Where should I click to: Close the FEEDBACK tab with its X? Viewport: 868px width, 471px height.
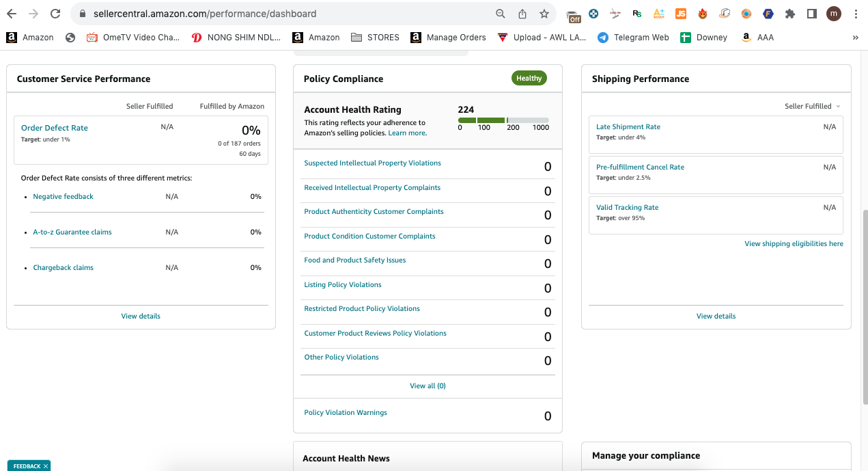pos(46,466)
